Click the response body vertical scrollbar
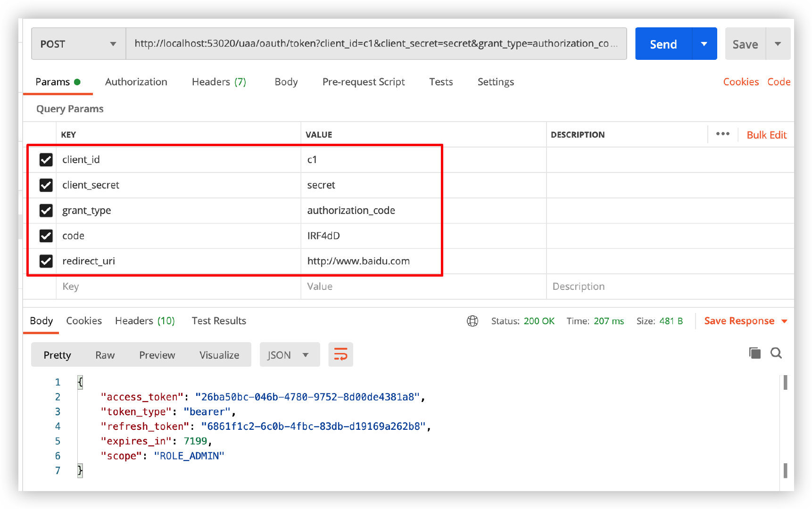 point(785,427)
